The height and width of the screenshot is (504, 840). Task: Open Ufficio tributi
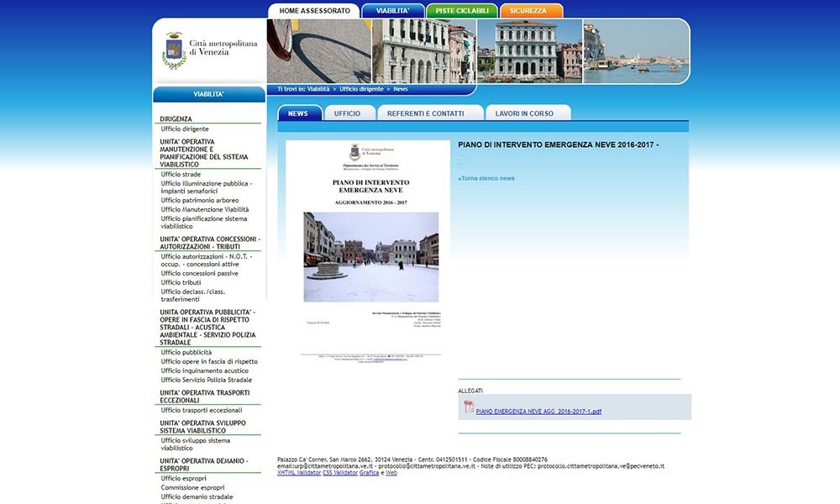coord(181,282)
